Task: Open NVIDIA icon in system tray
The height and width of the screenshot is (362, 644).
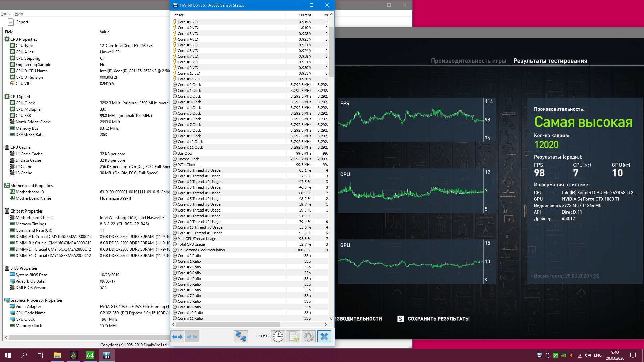Action: 564,355
